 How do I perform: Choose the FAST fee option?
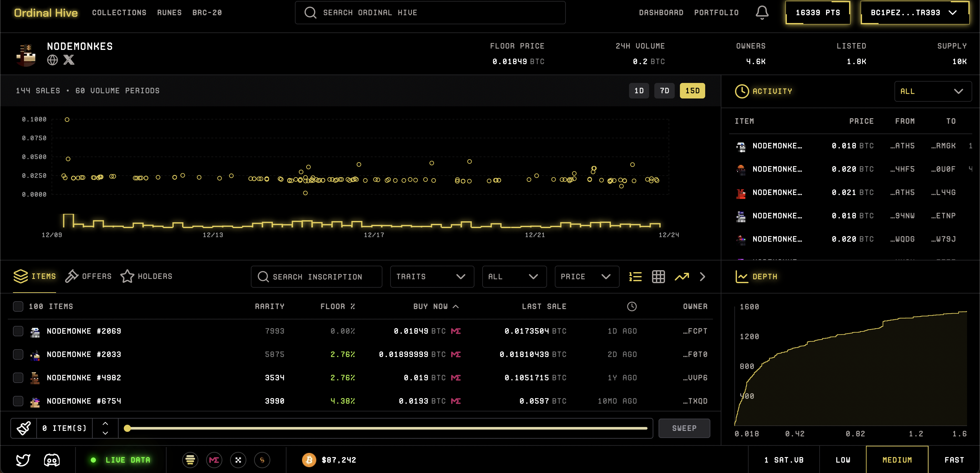pyautogui.click(x=954, y=460)
